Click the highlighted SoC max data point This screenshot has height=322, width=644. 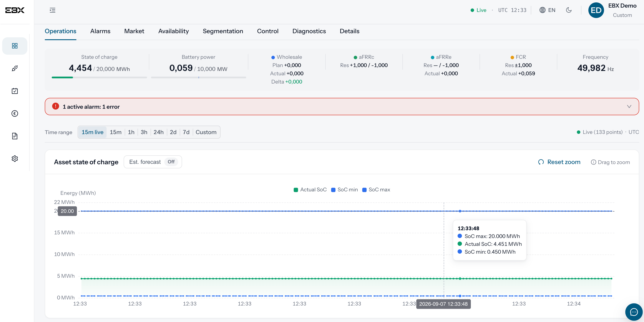coord(460,211)
